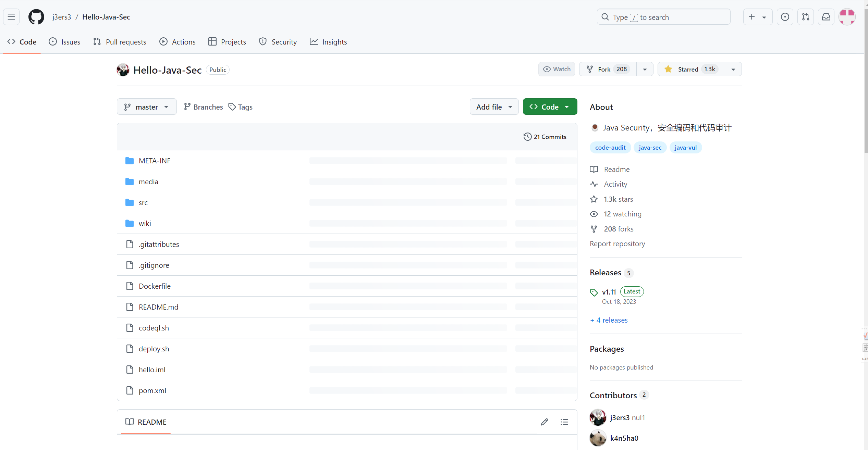
Task: Toggle Watch on this repository
Action: (x=557, y=69)
